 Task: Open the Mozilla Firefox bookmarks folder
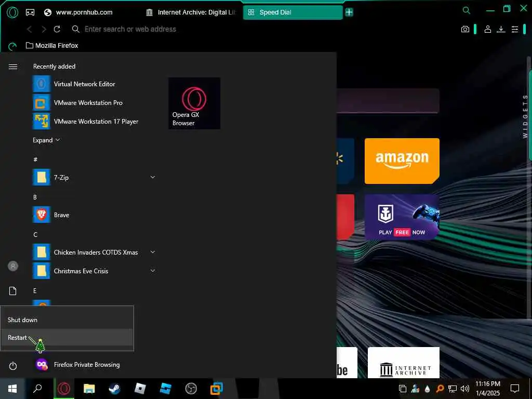point(52,46)
